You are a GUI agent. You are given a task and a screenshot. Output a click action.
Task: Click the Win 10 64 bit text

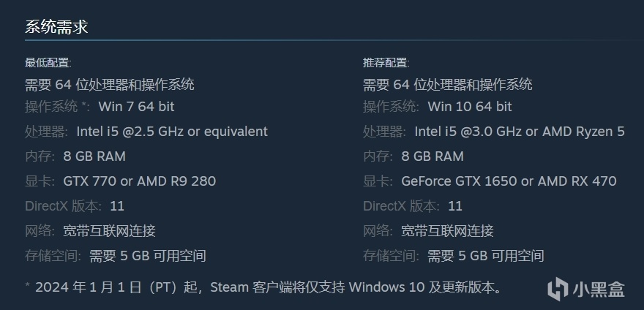click(469, 107)
